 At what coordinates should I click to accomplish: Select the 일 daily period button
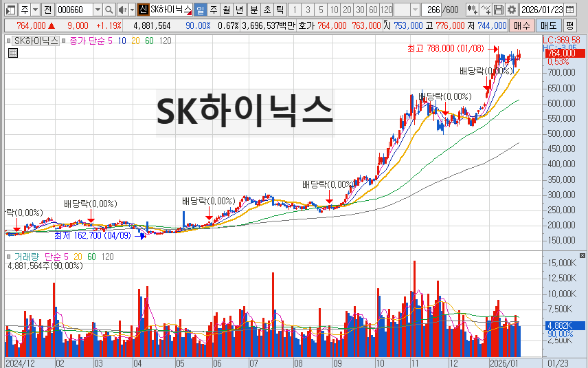(x=201, y=10)
